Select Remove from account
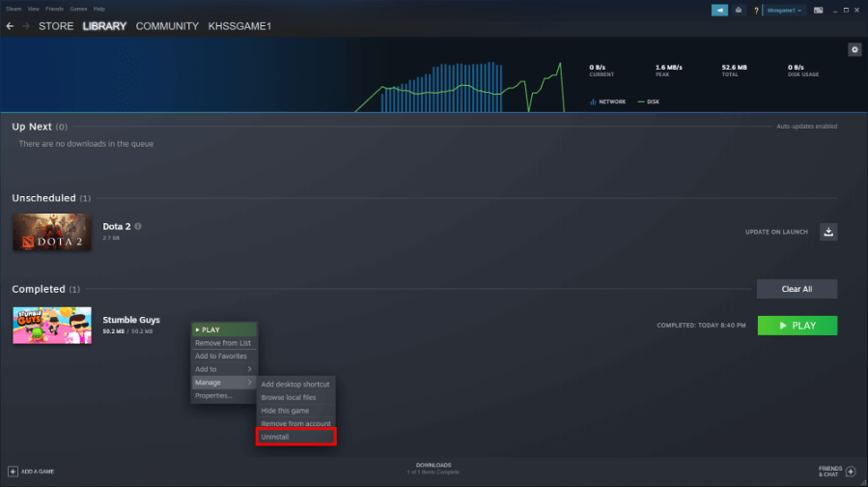The image size is (868, 487). [x=295, y=424]
